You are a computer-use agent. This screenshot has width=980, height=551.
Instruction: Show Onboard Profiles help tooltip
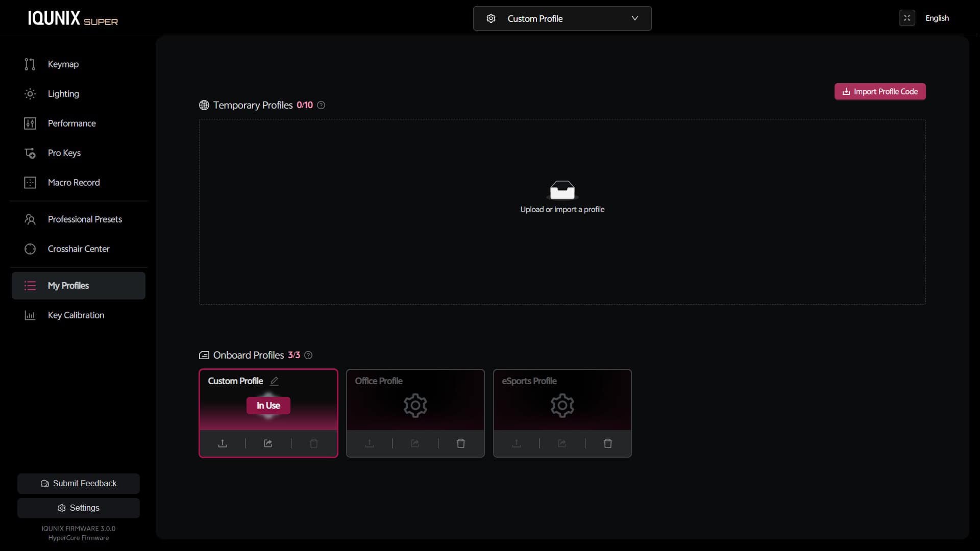[x=308, y=355]
